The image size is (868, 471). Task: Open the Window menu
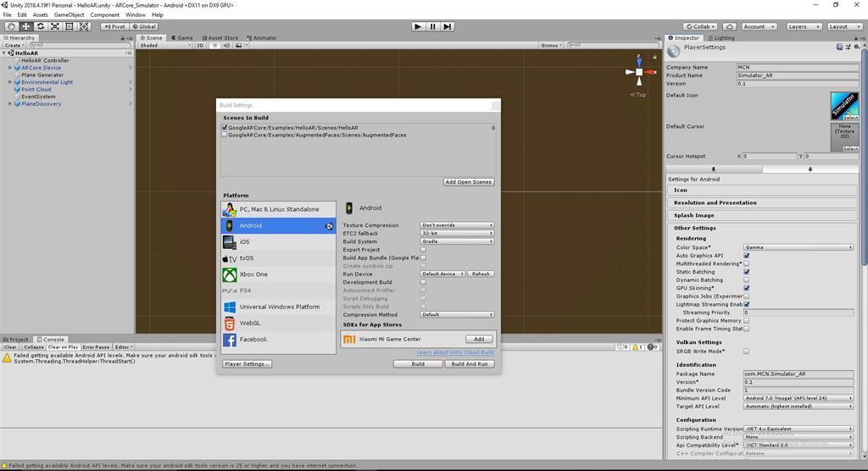[x=136, y=15]
